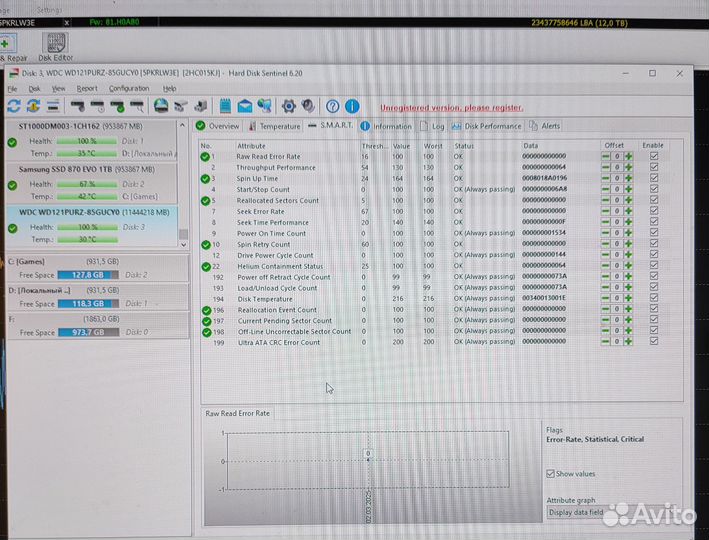Click plus offset for Helium Containment Status
This screenshot has height=540, width=709.
[629, 265]
